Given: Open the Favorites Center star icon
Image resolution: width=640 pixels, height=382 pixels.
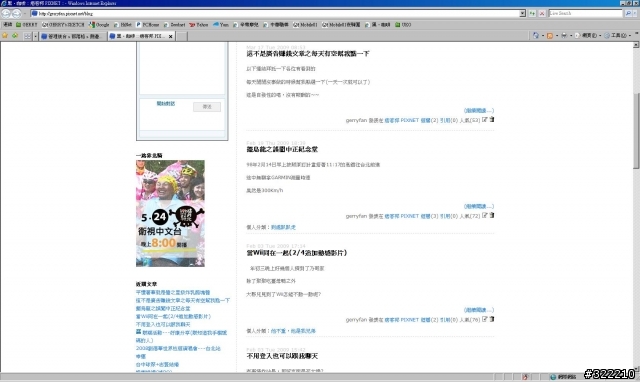Looking at the screenshot, I should [x=5, y=36].
